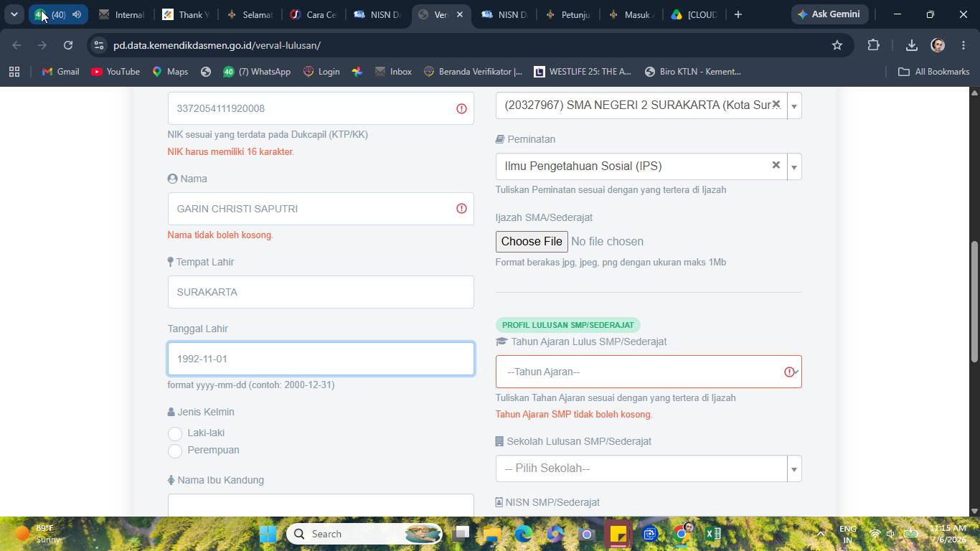Open File Explorer from the taskbar

[x=491, y=534]
